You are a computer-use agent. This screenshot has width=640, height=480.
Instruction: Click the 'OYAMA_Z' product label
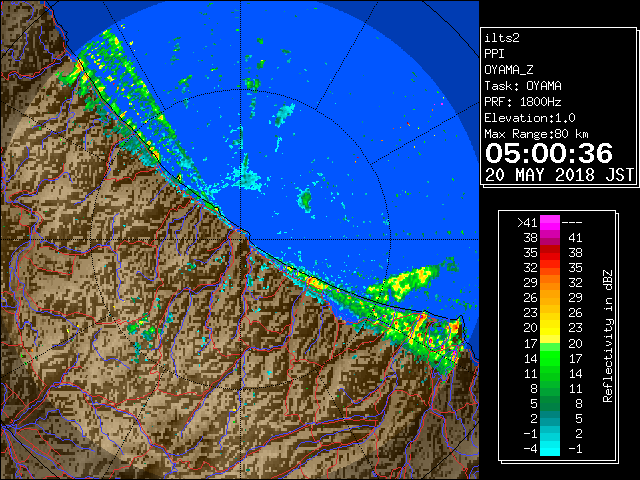point(509,70)
